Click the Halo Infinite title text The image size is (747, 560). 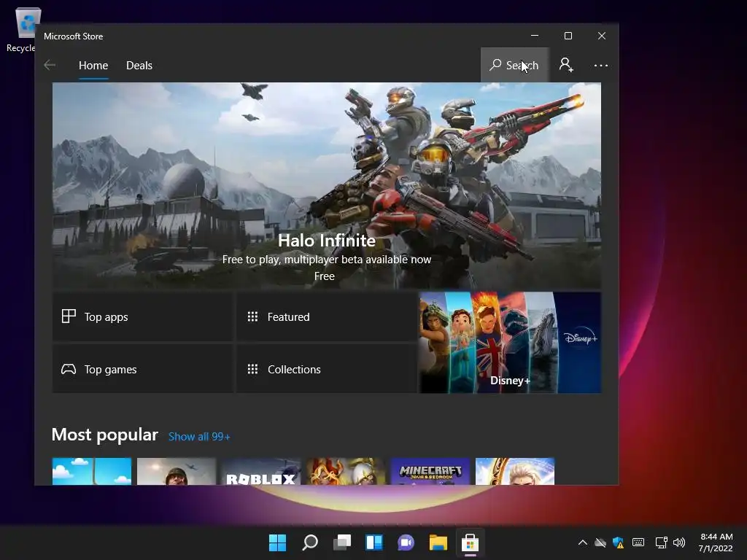pos(327,241)
